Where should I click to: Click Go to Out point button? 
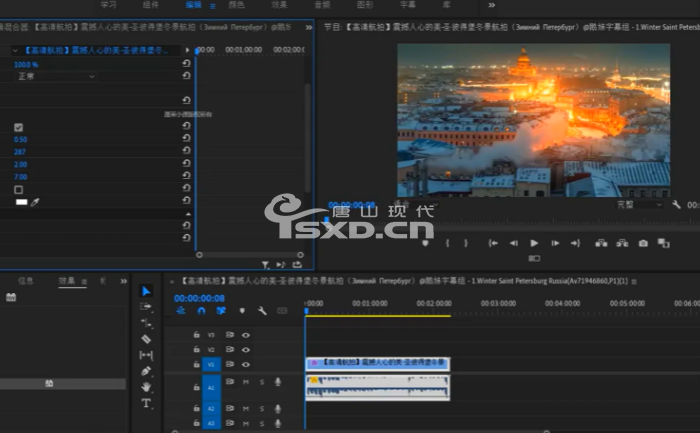click(575, 243)
